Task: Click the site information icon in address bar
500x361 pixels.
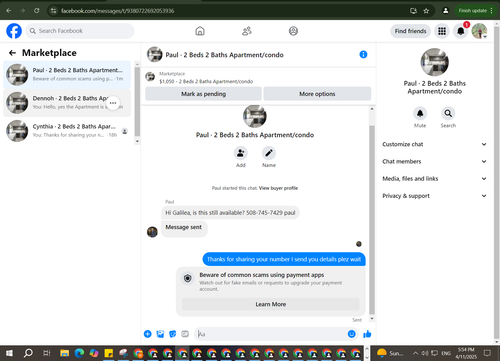Action: point(53,11)
